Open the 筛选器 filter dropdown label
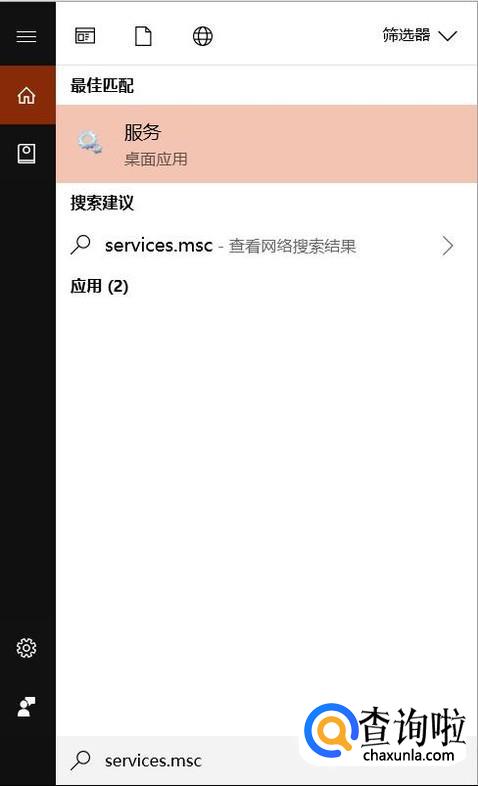Viewport: 478px width, 786px height. [x=406, y=35]
